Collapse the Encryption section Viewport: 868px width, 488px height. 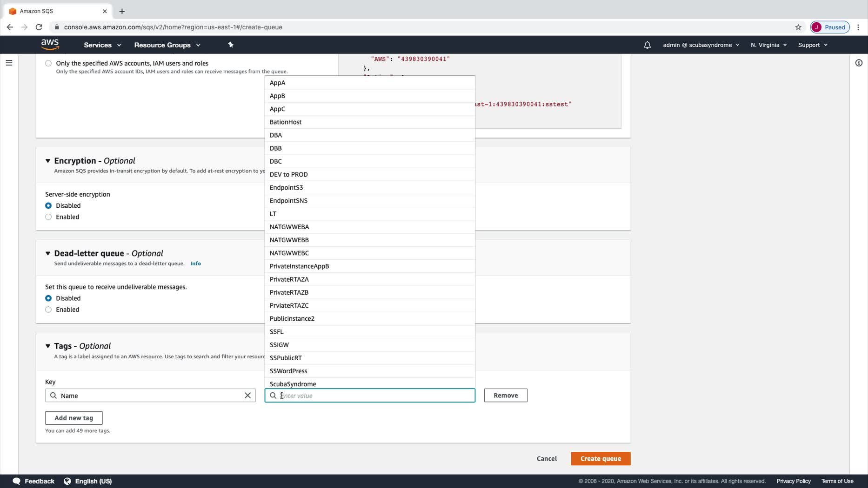(x=48, y=161)
